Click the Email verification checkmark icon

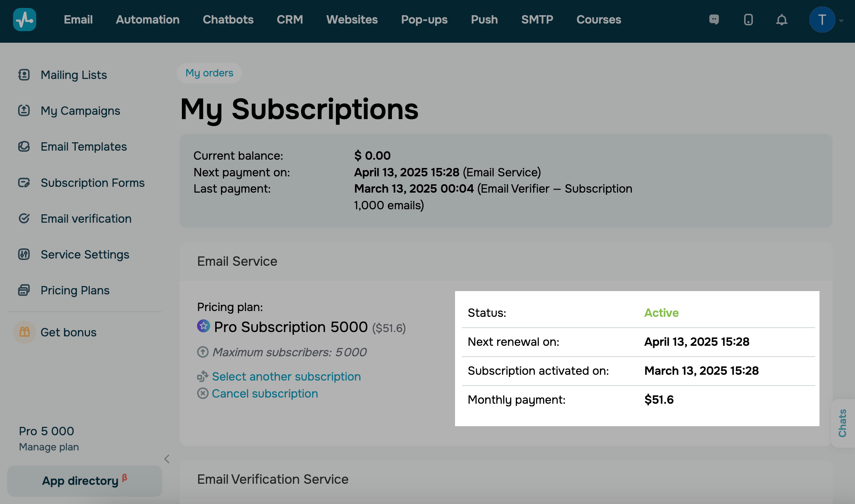coord(24,218)
